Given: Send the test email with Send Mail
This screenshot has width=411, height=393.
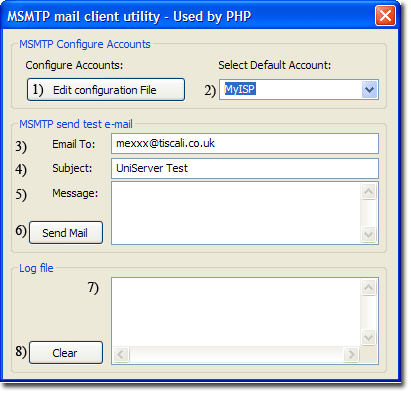Looking at the screenshot, I should click(x=66, y=232).
